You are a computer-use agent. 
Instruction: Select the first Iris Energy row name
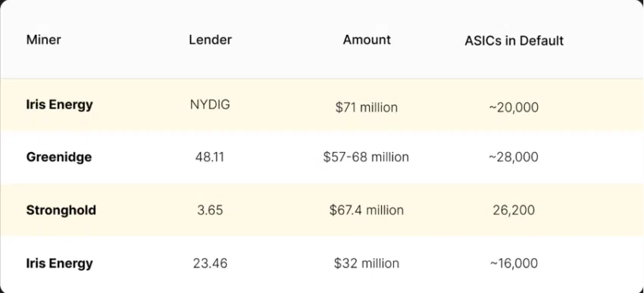(x=60, y=105)
